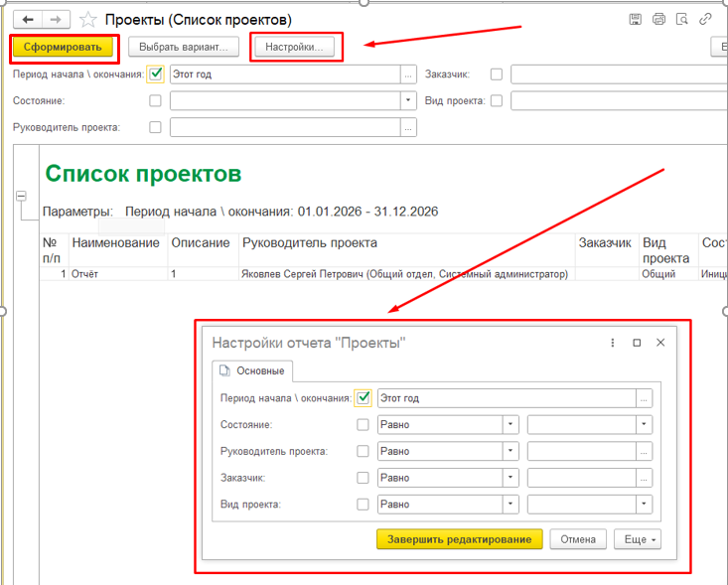The height and width of the screenshot is (585, 728).
Task: Enable dialog Вид проекта checkbox
Action: [363, 504]
